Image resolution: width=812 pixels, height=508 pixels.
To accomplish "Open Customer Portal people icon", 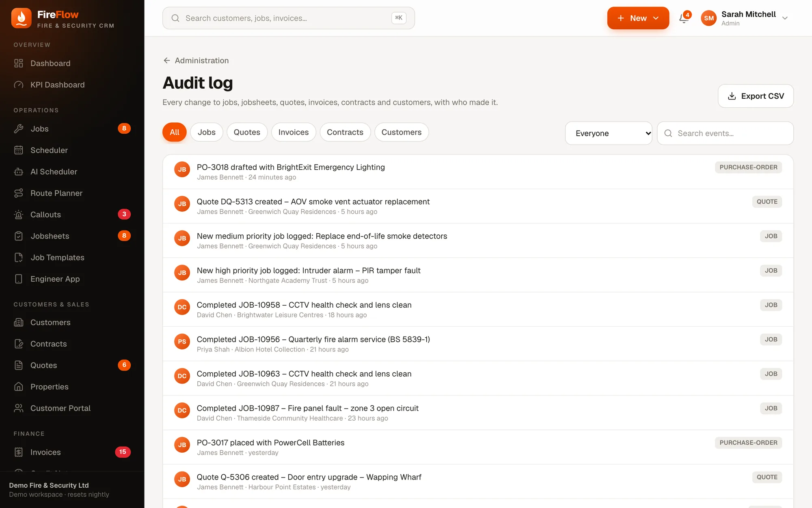I will click(x=19, y=408).
